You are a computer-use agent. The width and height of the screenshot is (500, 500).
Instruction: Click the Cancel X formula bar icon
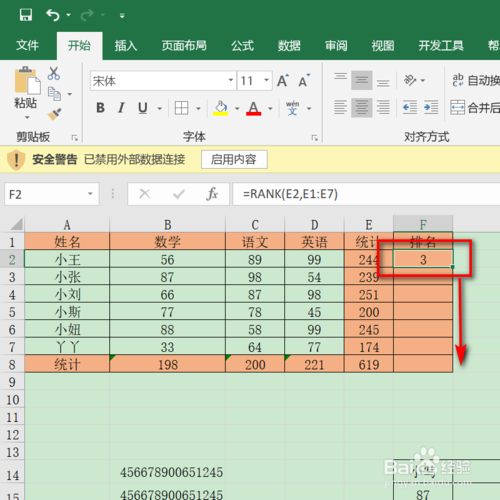145,194
